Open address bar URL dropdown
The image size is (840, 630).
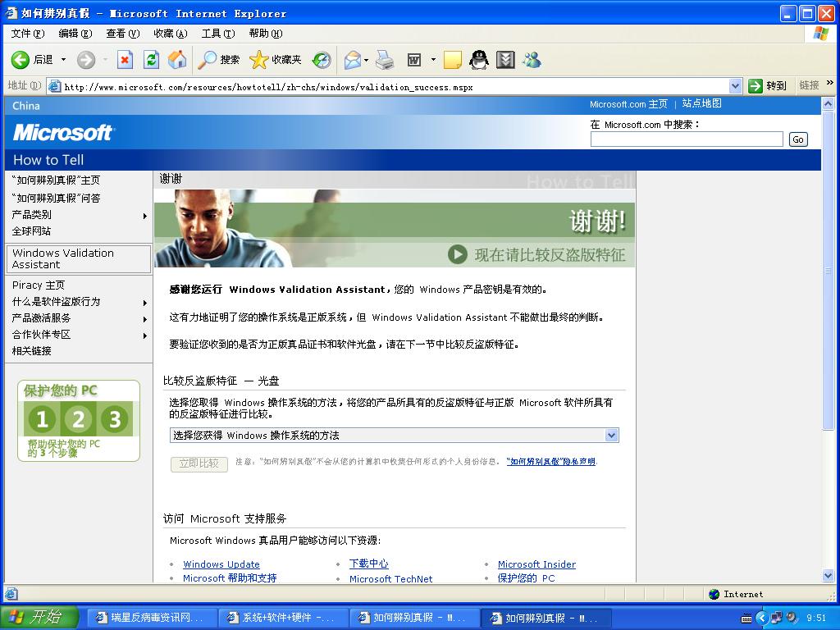tap(736, 85)
